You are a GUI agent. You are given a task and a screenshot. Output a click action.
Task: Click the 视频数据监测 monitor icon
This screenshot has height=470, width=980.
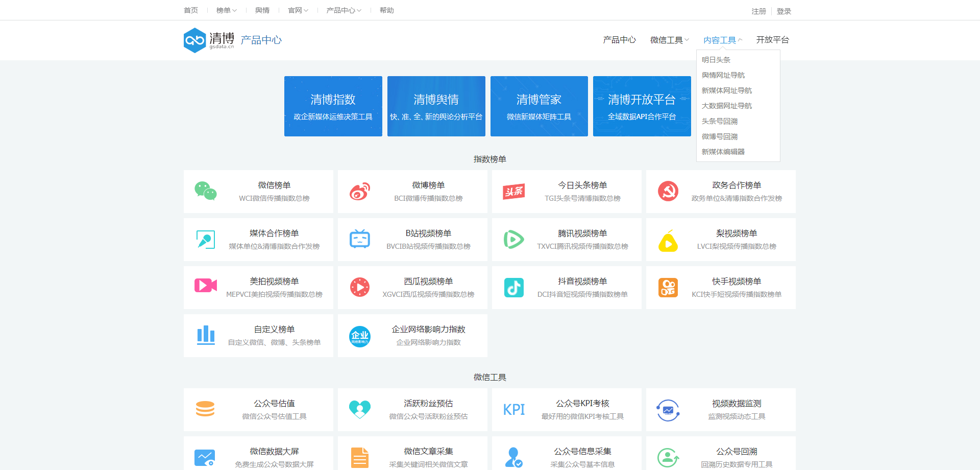click(x=668, y=410)
